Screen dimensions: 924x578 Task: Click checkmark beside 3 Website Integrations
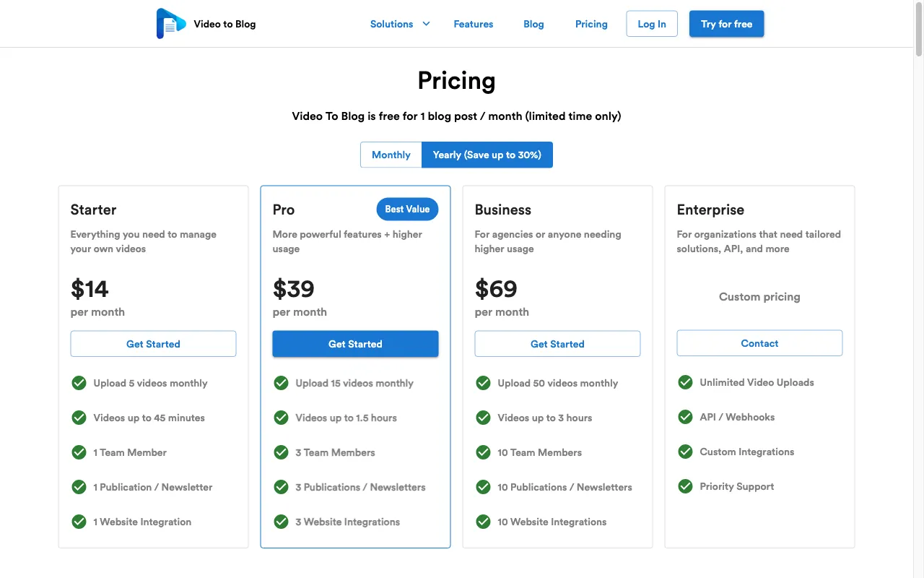tap(282, 522)
